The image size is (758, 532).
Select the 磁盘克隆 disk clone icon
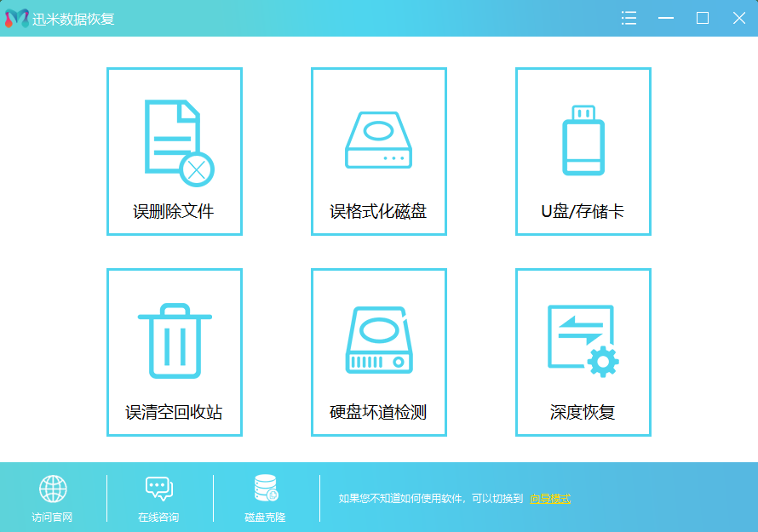pyautogui.click(x=264, y=488)
